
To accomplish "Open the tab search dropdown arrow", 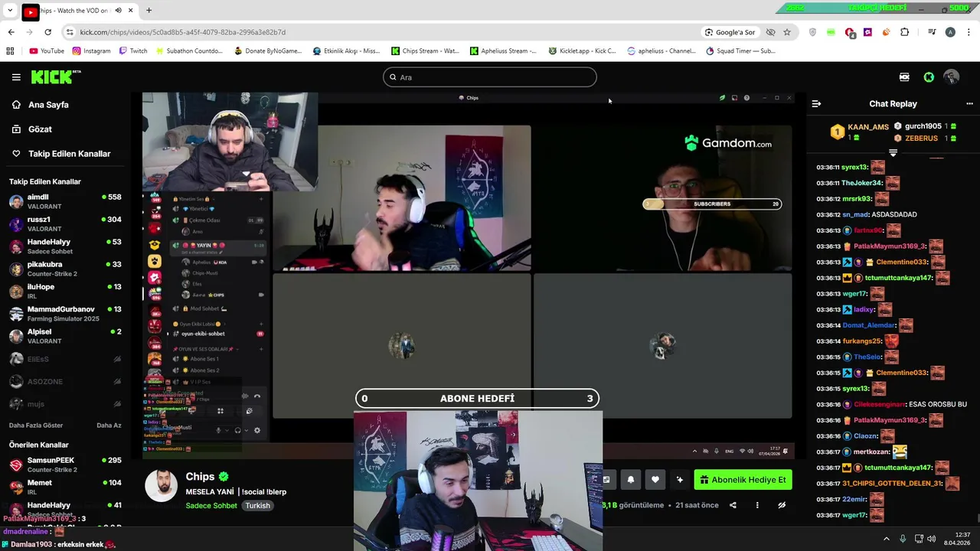I will [10, 11].
